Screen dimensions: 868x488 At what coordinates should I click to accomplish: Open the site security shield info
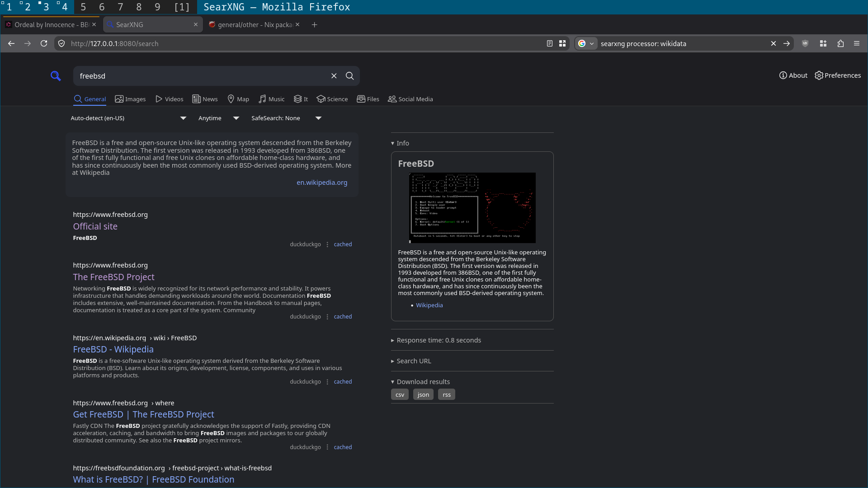point(62,43)
